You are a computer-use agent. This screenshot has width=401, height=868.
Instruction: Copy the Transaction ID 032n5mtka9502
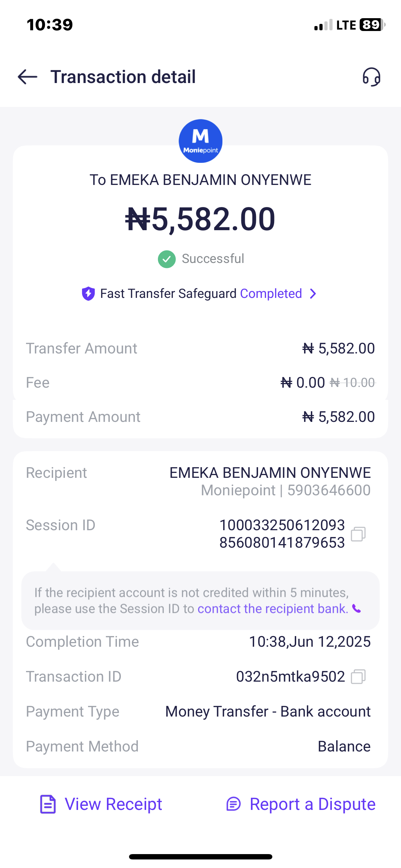pyautogui.click(x=358, y=676)
